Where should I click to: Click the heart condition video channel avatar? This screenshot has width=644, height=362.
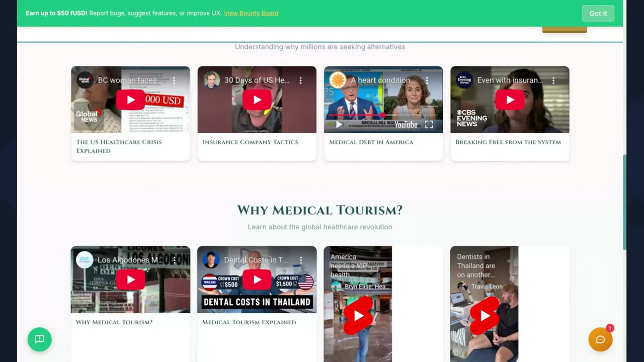point(338,80)
